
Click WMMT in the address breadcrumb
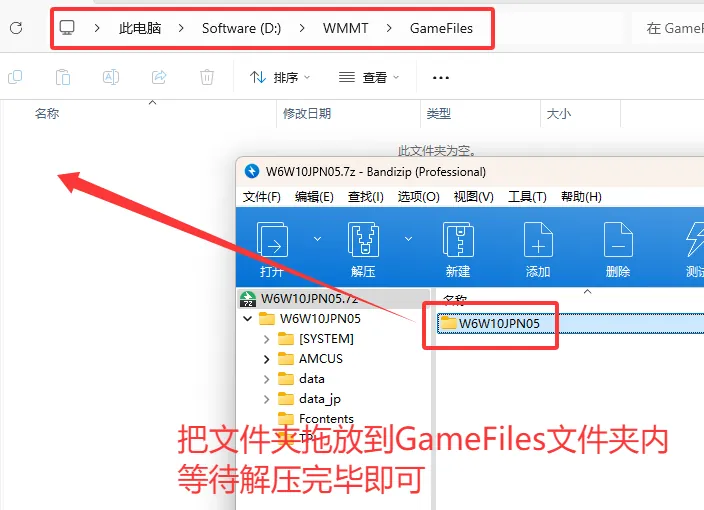[x=343, y=28]
